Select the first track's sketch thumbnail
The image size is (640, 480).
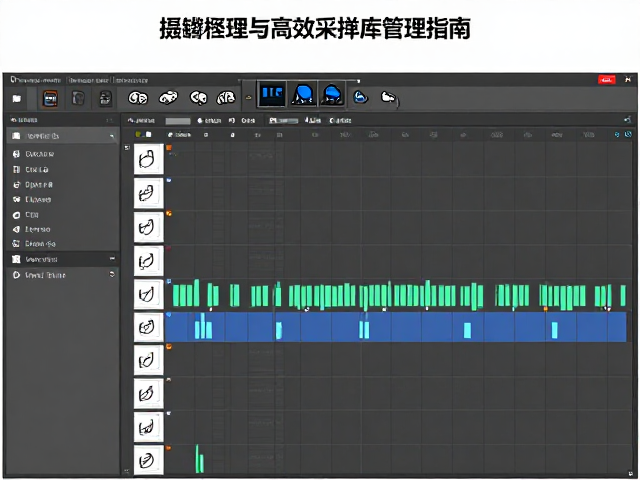pyautogui.click(x=149, y=159)
